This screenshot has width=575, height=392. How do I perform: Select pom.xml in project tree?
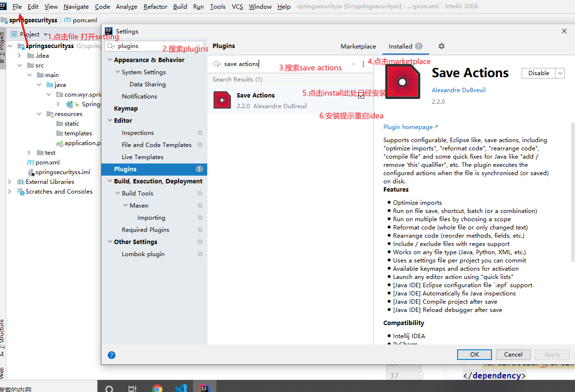pyautogui.click(x=43, y=163)
